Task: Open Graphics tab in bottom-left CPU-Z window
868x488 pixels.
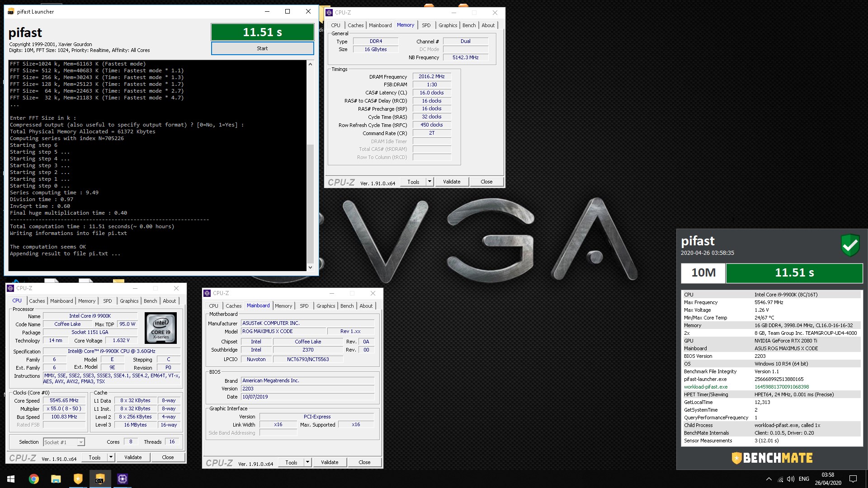Action: point(129,301)
